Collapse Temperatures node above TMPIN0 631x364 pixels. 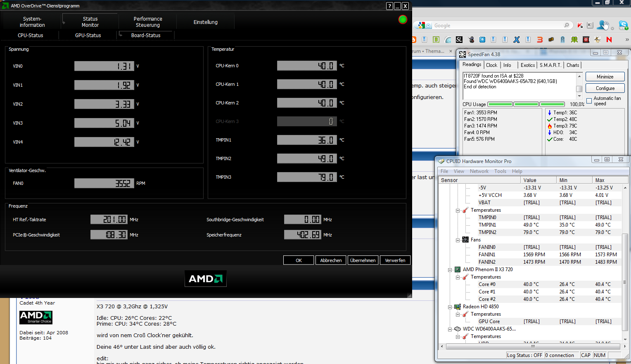click(x=458, y=210)
